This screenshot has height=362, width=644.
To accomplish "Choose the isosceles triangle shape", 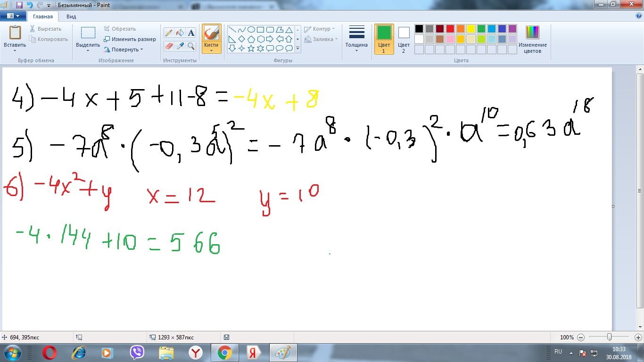I will 289,29.
